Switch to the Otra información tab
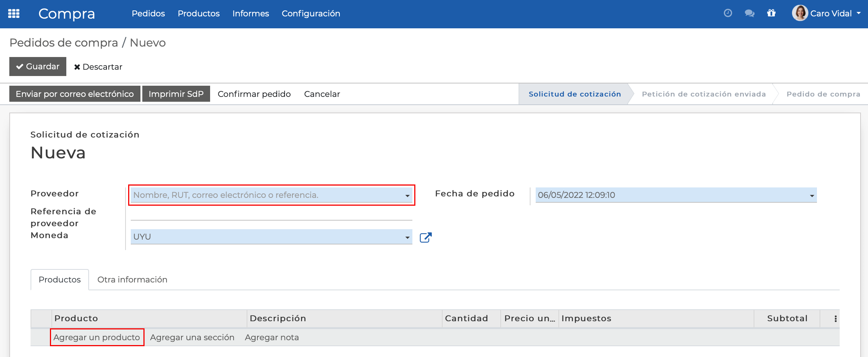868x357 pixels. click(132, 279)
